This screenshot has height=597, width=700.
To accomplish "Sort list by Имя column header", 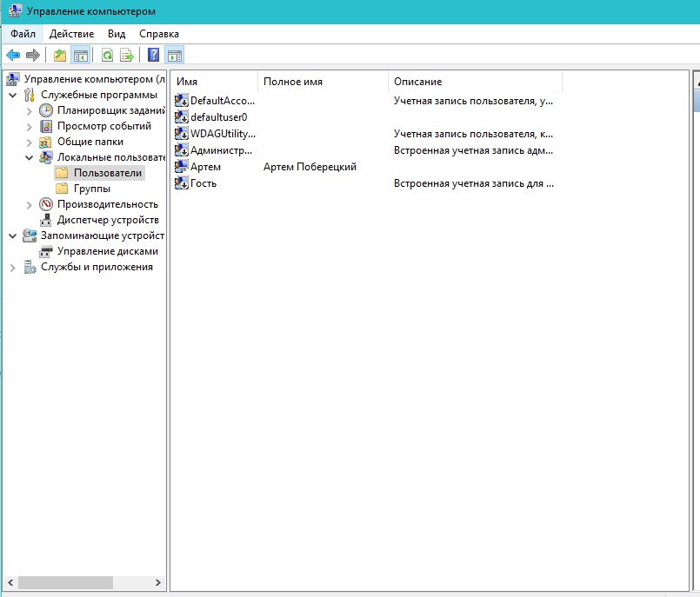I will (214, 82).
